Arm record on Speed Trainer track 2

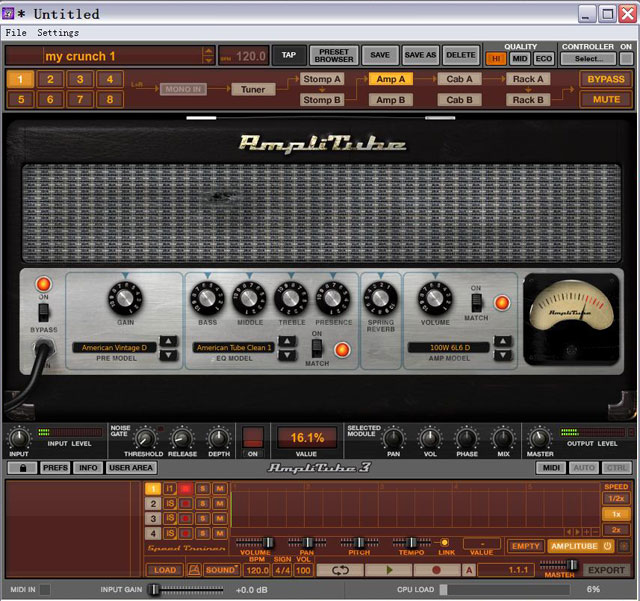[185, 504]
